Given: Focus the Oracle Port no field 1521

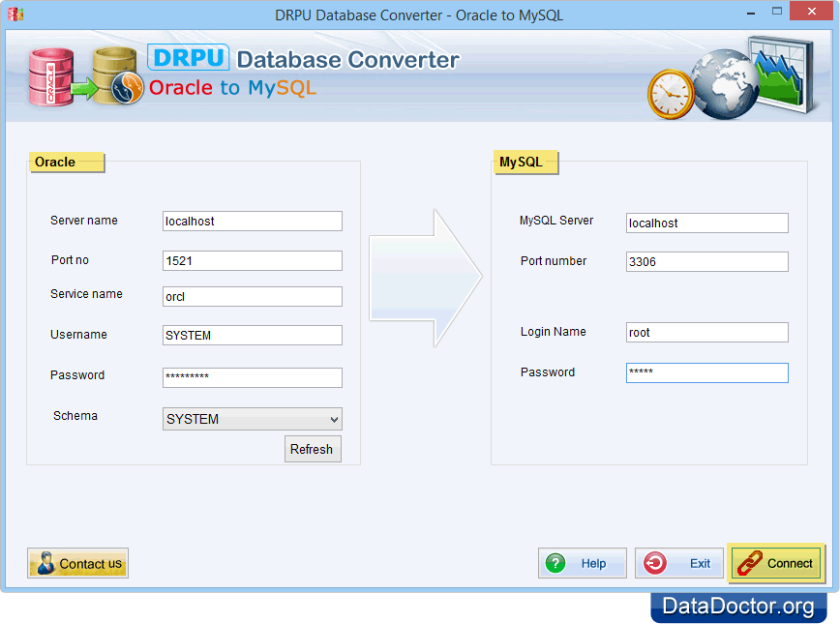Looking at the screenshot, I should [x=253, y=261].
